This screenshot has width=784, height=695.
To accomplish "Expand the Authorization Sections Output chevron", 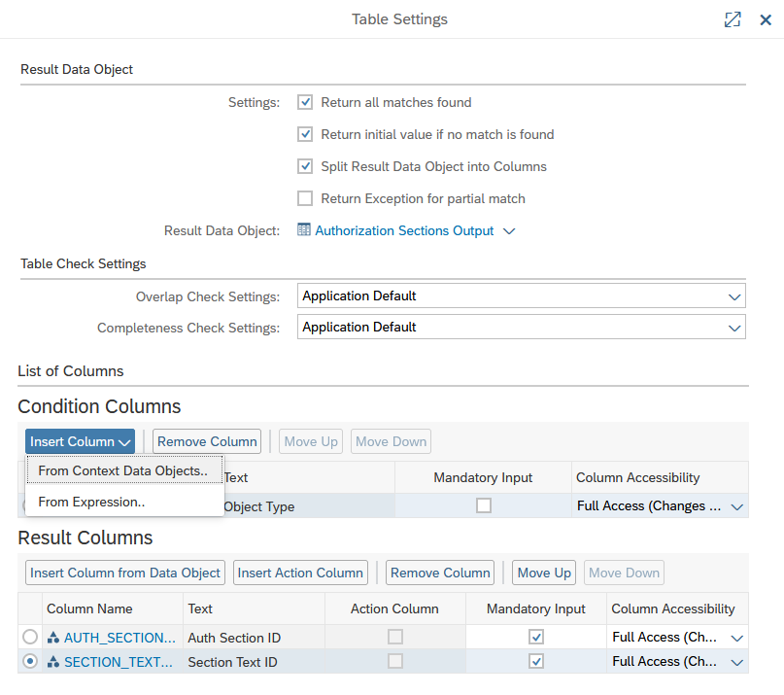I will tap(509, 231).
